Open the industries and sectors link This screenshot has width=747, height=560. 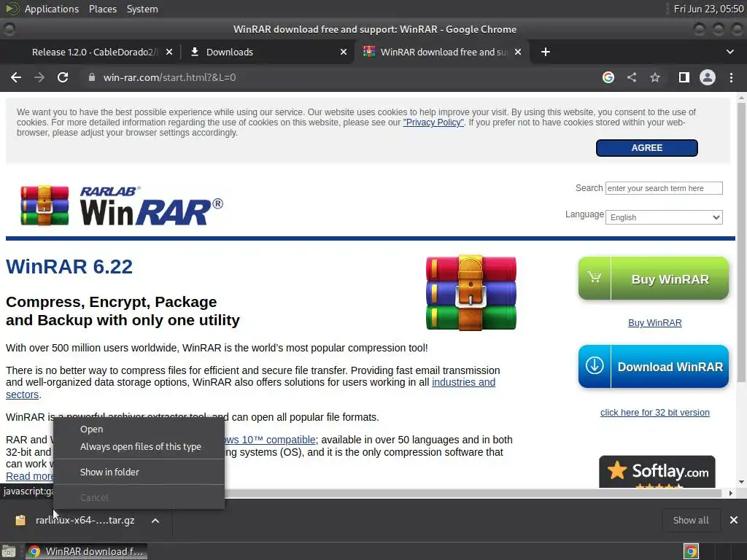[463, 382]
